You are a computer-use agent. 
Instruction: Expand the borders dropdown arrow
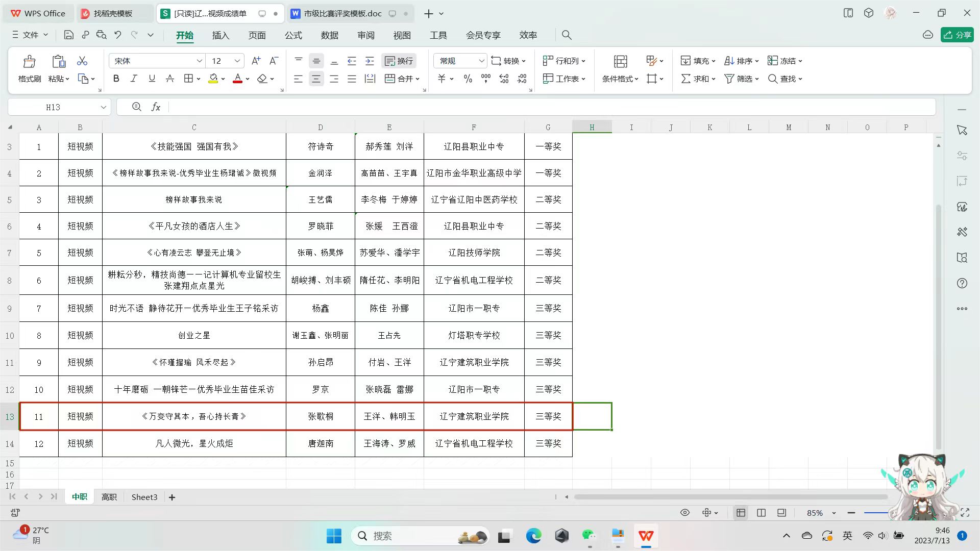[198, 79]
